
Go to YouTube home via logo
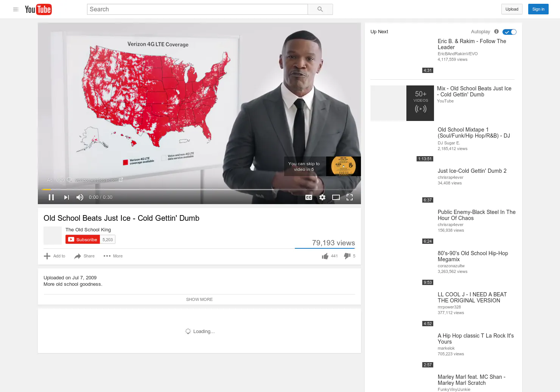click(x=38, y=9)
